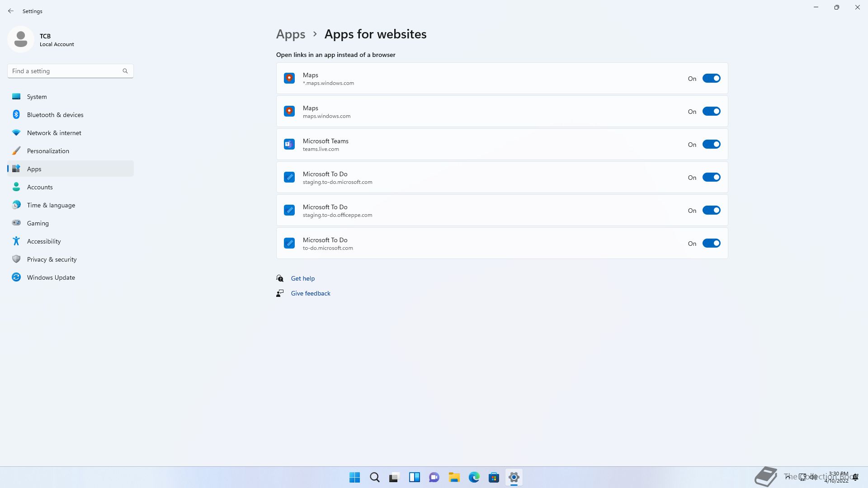Open the TCB user account avatar

pos(21,39)
